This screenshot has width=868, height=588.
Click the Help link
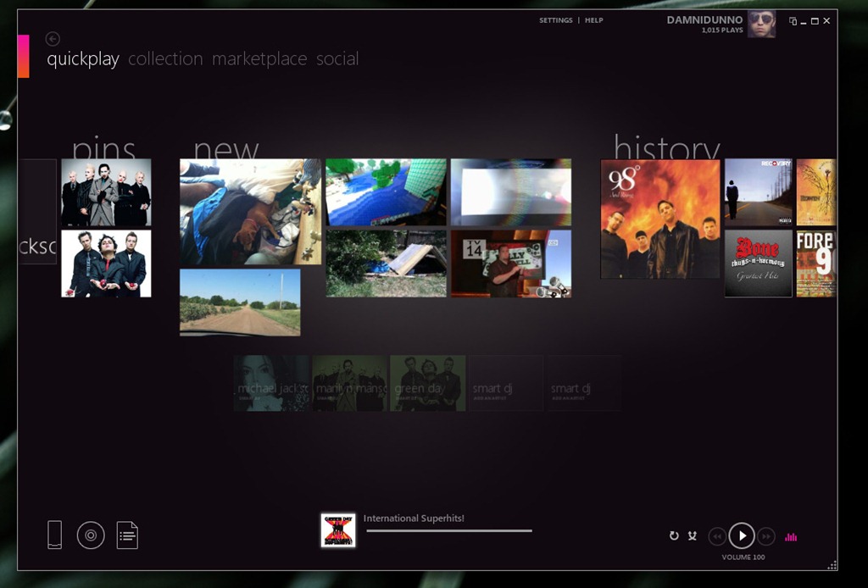coord(594,20)
